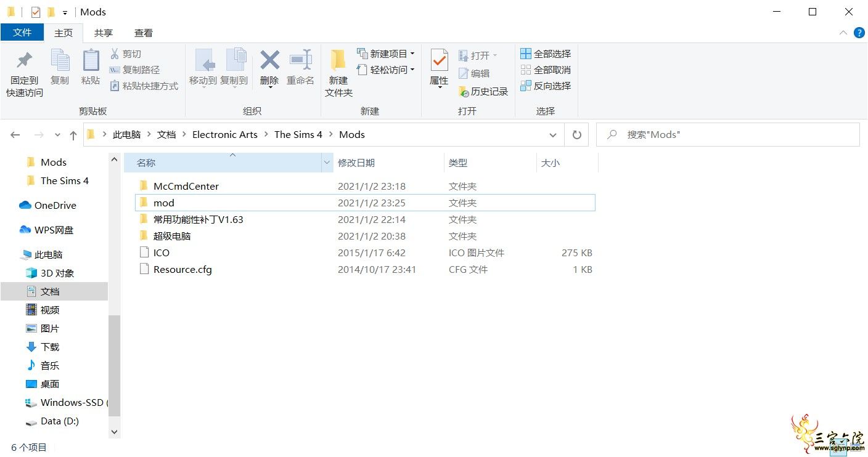Screen dimensions: 868x457
Task: Select the McCmdCenter folder
Action: point(365,186)
